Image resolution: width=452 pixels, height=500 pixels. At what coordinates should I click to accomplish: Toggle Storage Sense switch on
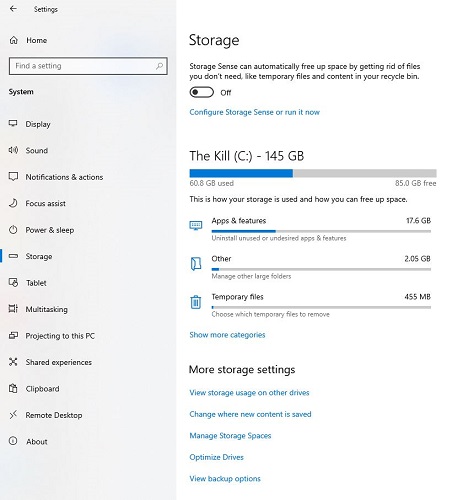[x=202, y=92]
